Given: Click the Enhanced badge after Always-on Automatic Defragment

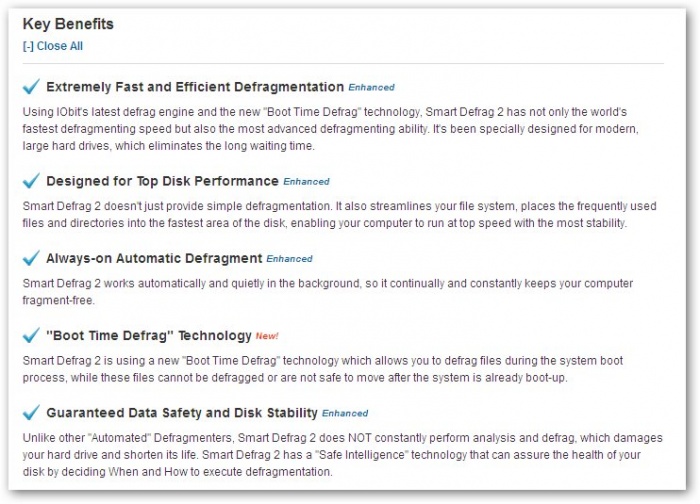Looking at the screenshot, I should click(x=289, y=260).
